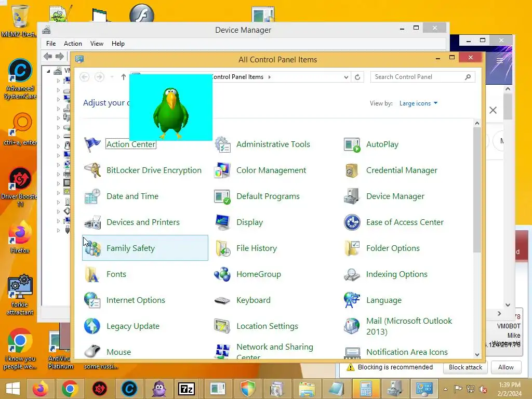Viewport: 532px width, 399px height.
Task: Click the Internet Options globe icon
Action: click(92, 300)
